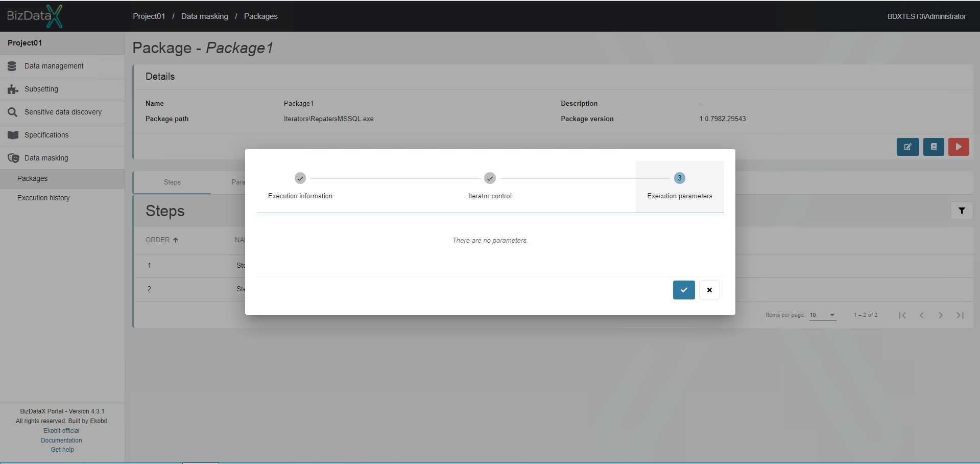Click the edit package pencil button
This screenshot has height=464, width=980.
coord(908,147)
